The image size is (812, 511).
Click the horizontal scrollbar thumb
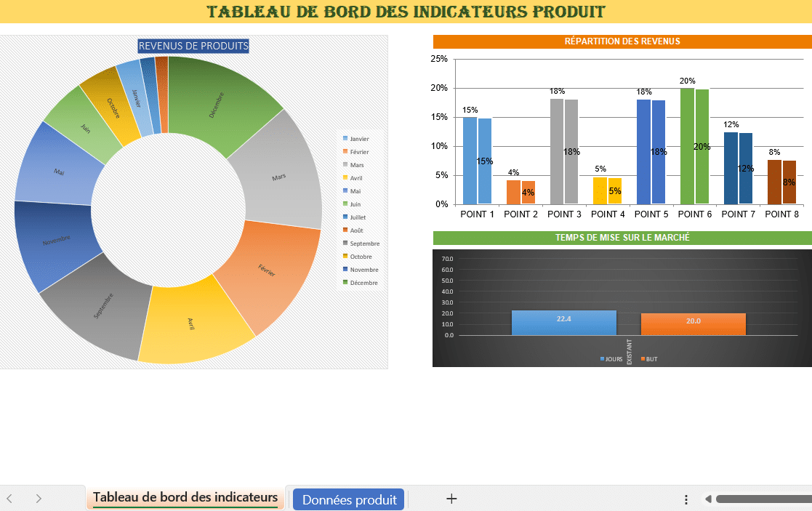coord(763,499)
